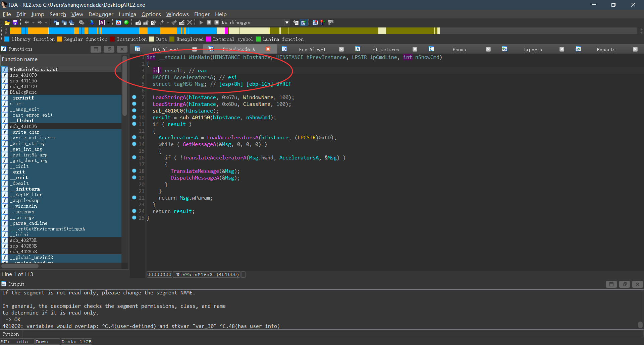Screen dimensions: 644x345
Task: Switch to the Hex View-1 tab
Action: [x=312, y=50]
